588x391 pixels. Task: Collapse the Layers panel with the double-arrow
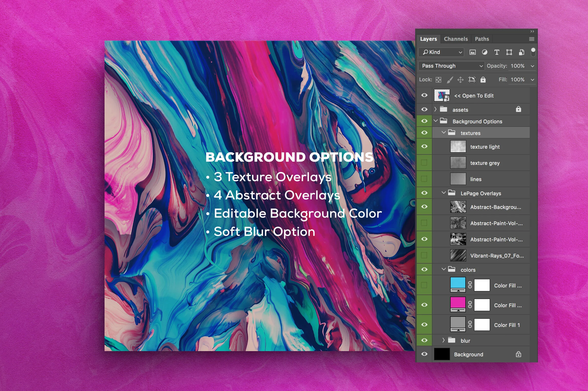point(532,31)
